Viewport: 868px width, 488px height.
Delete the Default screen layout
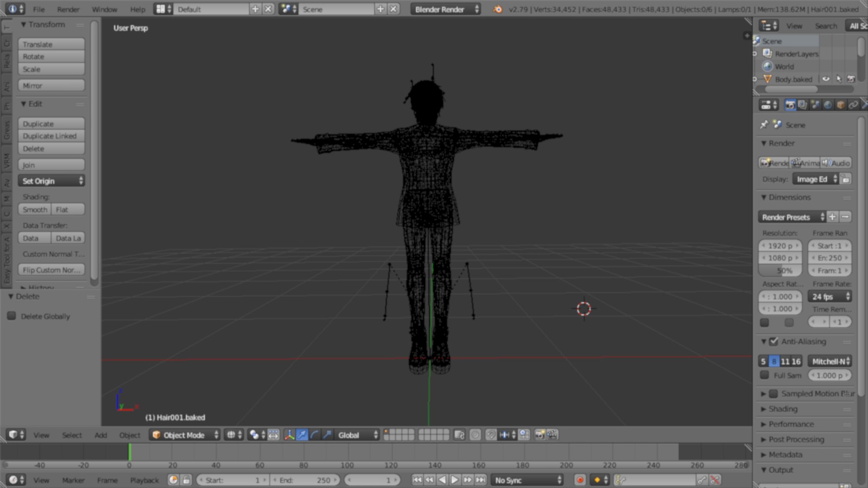[269, 9]
